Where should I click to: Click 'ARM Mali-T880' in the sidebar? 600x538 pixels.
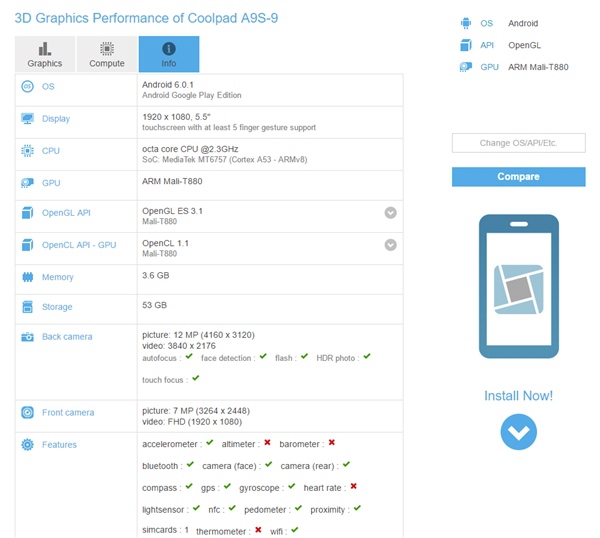pyautogui.click(x=538, y=67)
